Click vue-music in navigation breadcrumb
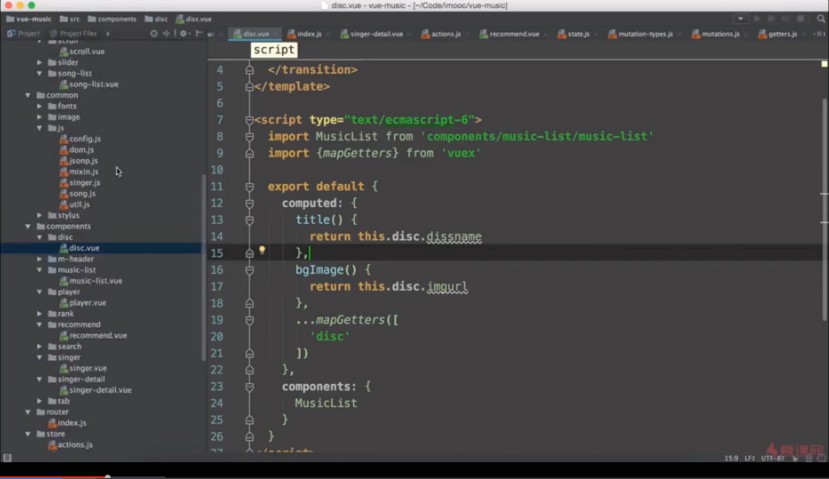The width and height of the screenshot is (829, 479). (29, 19)
